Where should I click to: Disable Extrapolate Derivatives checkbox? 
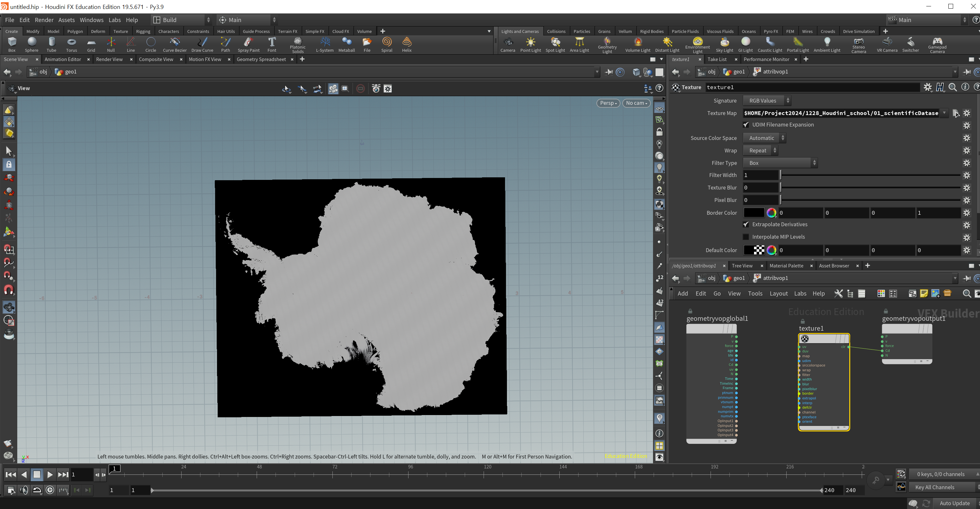coord(746,224)
